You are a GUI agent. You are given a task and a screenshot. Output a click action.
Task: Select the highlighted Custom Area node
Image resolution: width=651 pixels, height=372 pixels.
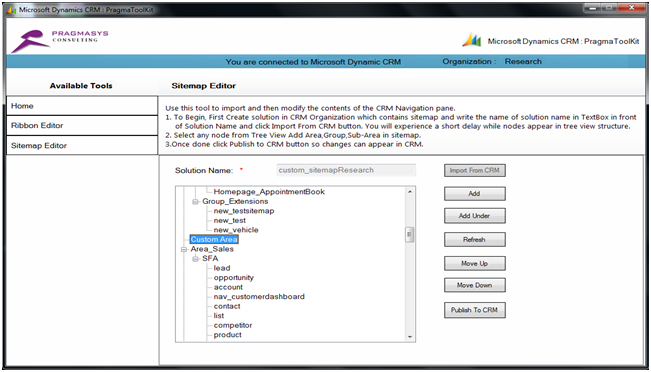pyautogui.click(x=214, y=240)
